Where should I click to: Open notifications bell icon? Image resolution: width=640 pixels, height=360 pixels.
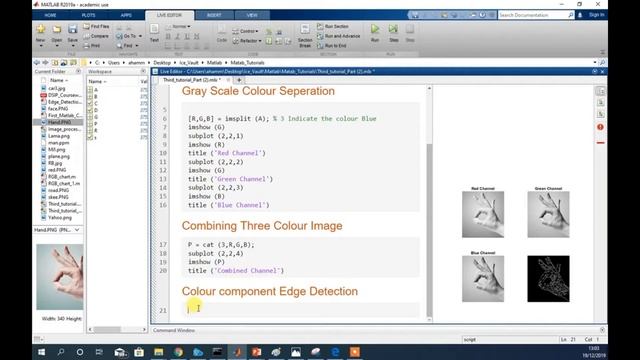click(x=580, y=15)
